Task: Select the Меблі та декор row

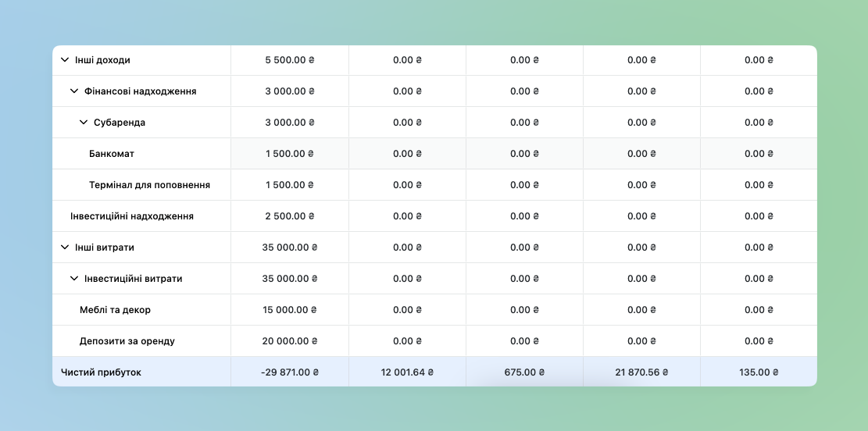Action: pyautogui.click(x=434, y=310)
